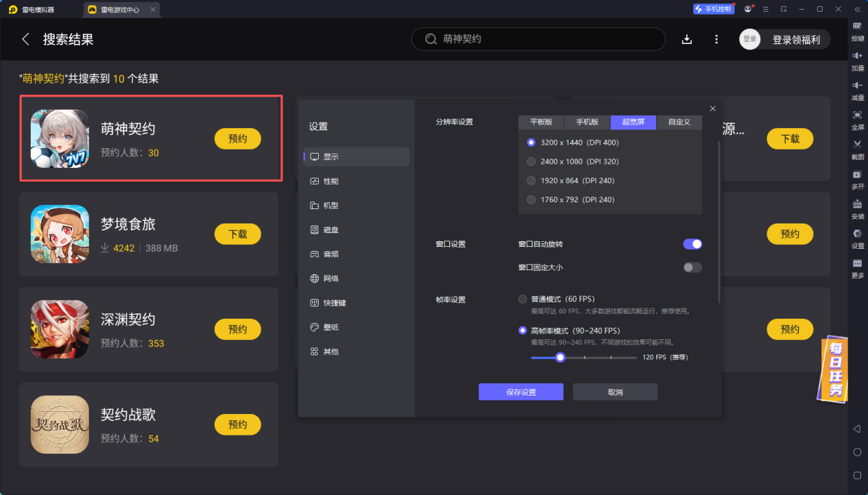
Task: Open the title bar hamburger menu
Action: click(765, 9)
